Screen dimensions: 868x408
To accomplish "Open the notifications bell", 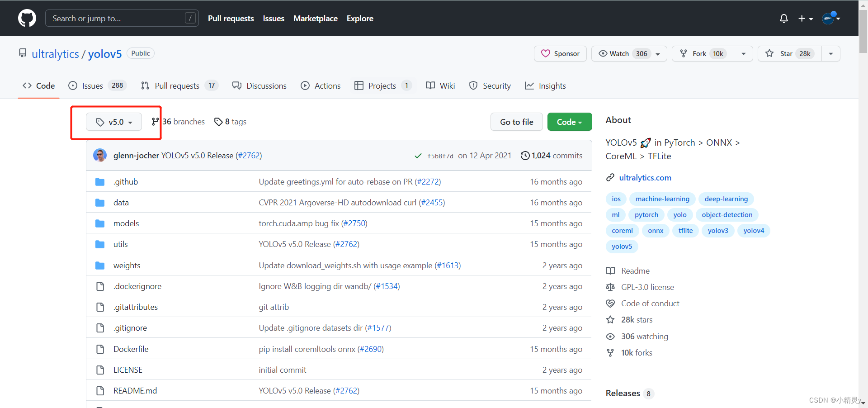I will [784, 19].
